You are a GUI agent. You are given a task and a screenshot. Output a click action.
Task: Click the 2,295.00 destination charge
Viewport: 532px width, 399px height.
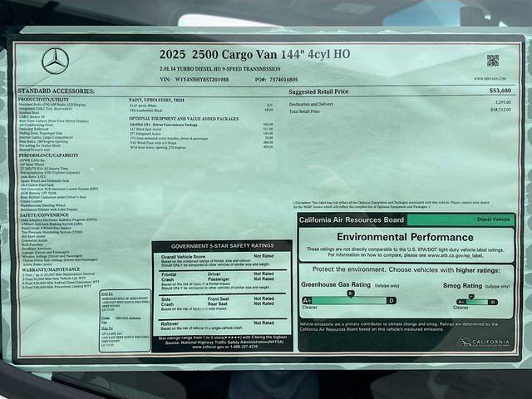point(503,102)
